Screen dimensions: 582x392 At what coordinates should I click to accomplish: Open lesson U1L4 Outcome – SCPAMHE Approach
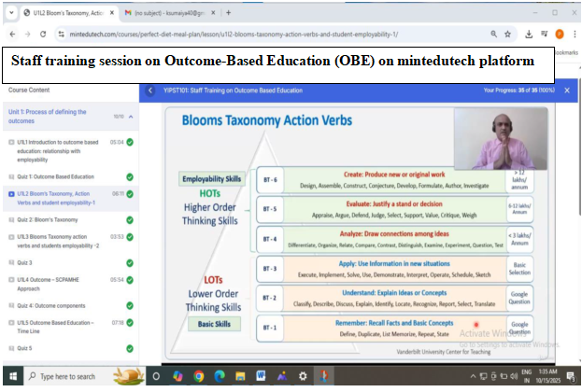[x=56, y=283]
